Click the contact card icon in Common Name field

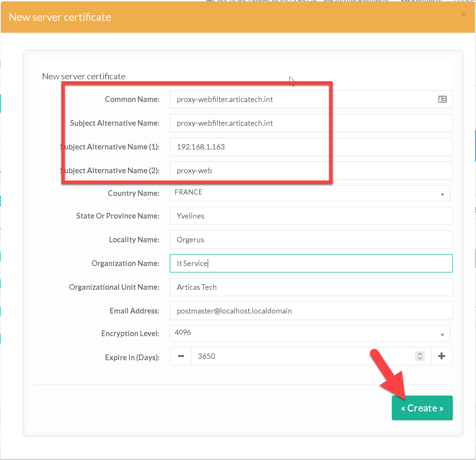[x=442, y=99]
